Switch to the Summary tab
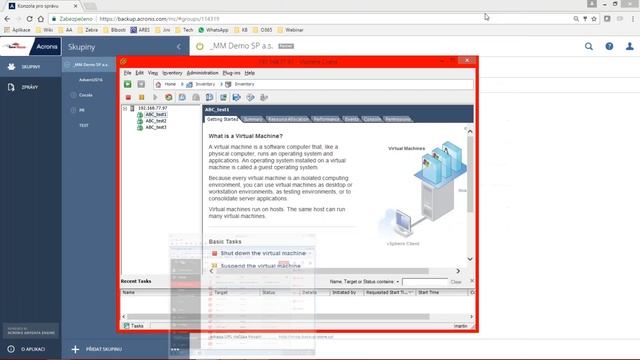 [x=253, y=119]
